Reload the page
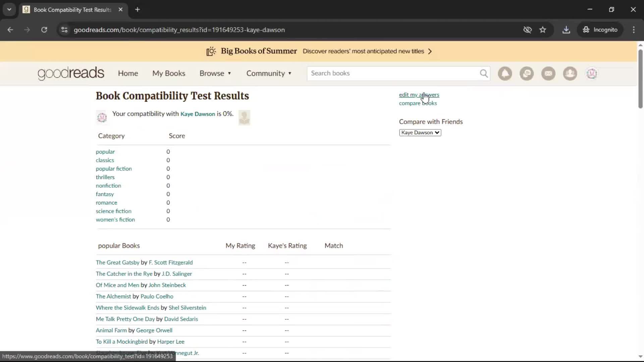644x362 pixels. click(x=44, y=30)
